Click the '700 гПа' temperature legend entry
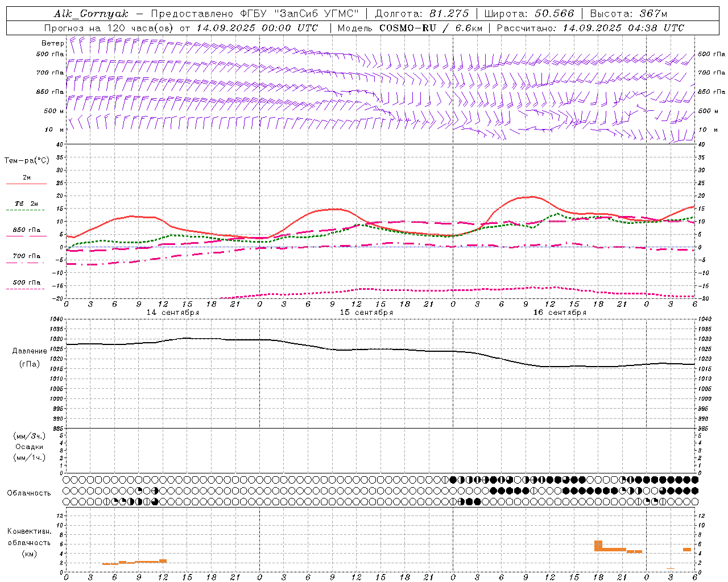 coord(26,256)
